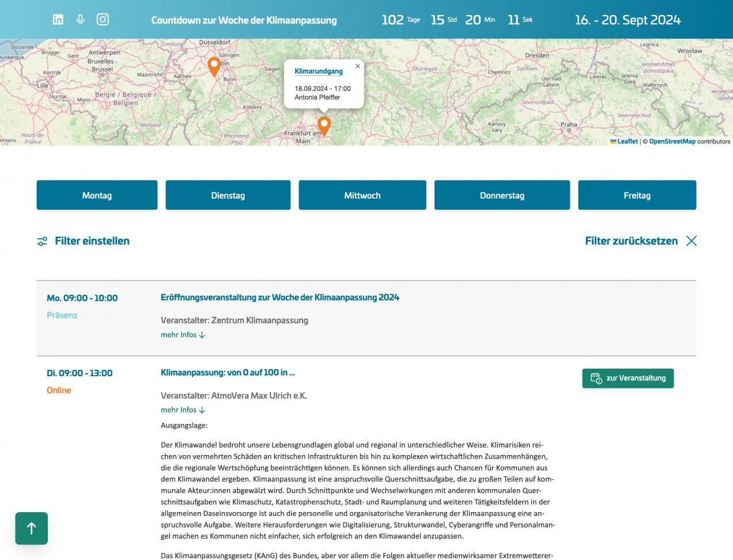Viewport: 733px width, 560px height.
Task: Click the X icon to reset filters
Action: [692, 241]
